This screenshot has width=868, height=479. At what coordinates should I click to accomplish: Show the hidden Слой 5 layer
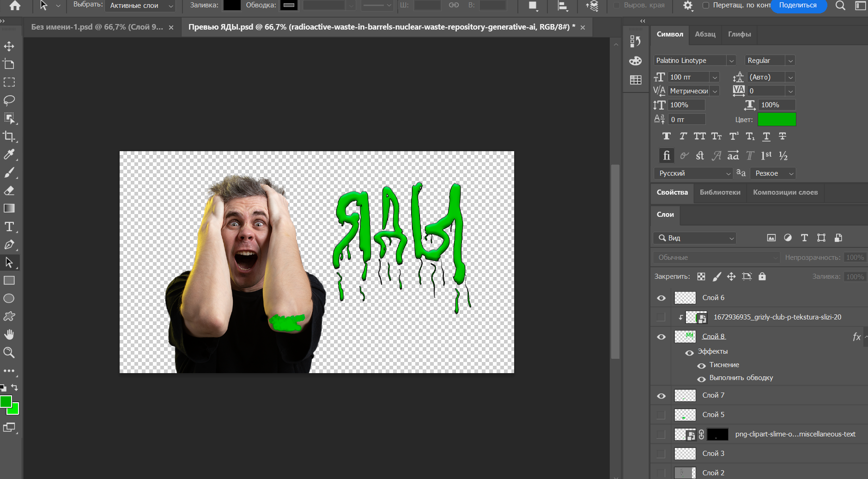click(661, 415)
